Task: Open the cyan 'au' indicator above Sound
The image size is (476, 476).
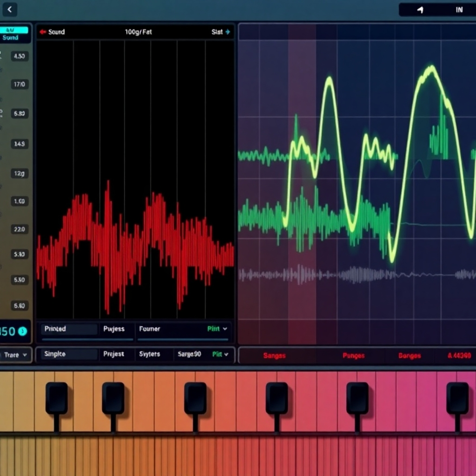Action: [15, 29]
